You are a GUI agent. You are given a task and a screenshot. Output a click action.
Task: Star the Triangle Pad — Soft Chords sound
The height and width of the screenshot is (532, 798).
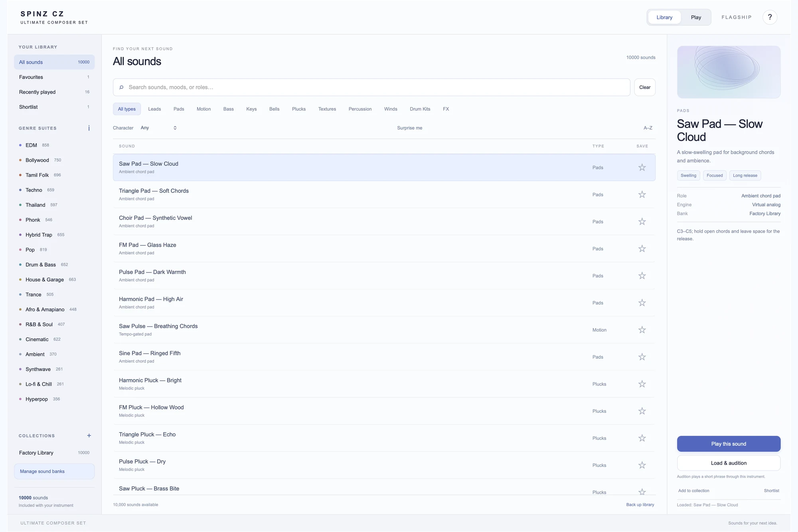click(x=642, y=195)
